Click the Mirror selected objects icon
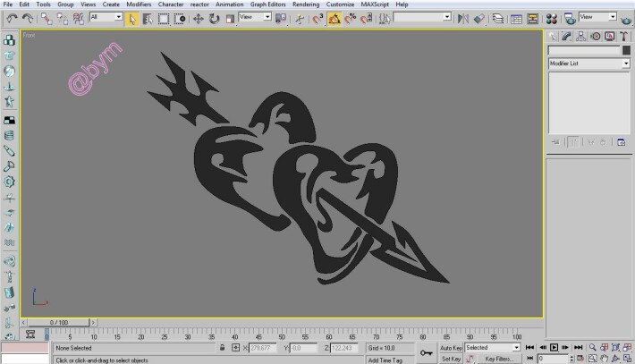635x364 pixels. point(463,19)
